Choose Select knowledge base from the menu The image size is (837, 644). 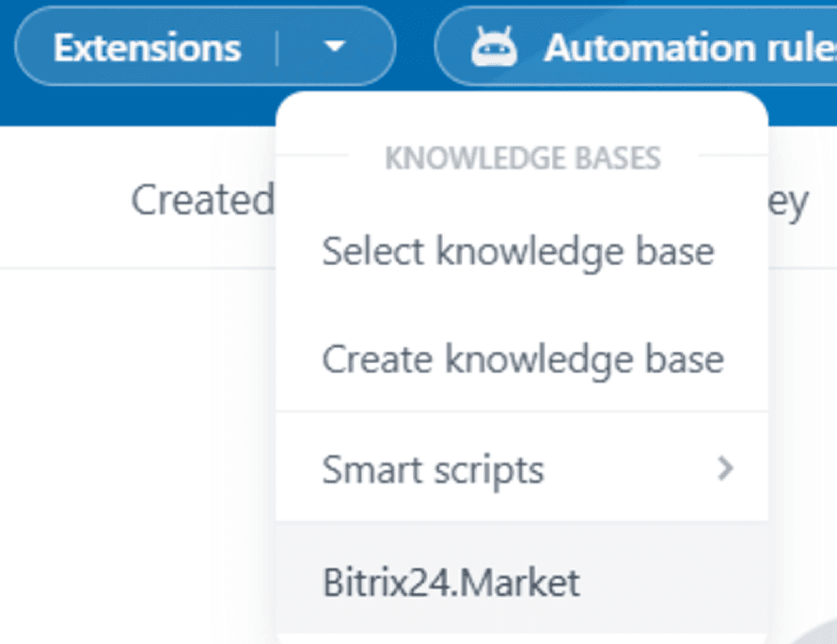point(517,251)
